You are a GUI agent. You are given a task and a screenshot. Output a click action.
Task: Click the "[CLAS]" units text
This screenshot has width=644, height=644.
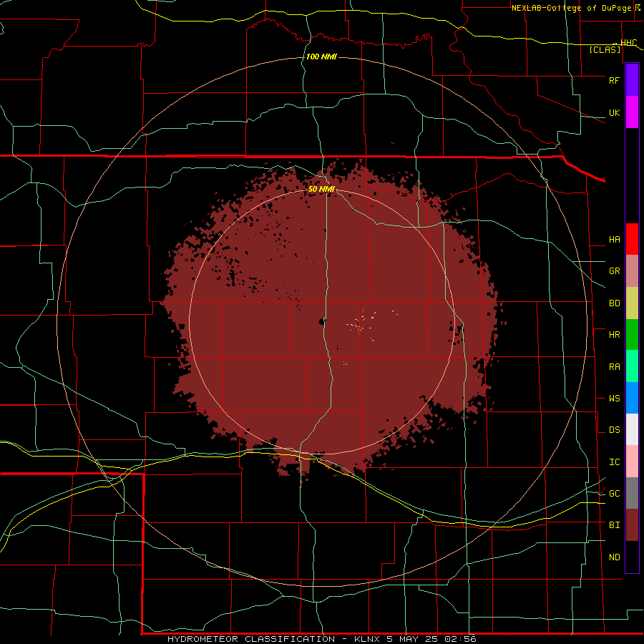[x=605, y=49]
